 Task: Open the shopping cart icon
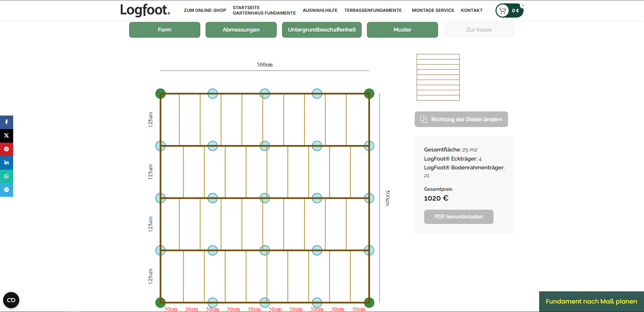pos(503,11)
